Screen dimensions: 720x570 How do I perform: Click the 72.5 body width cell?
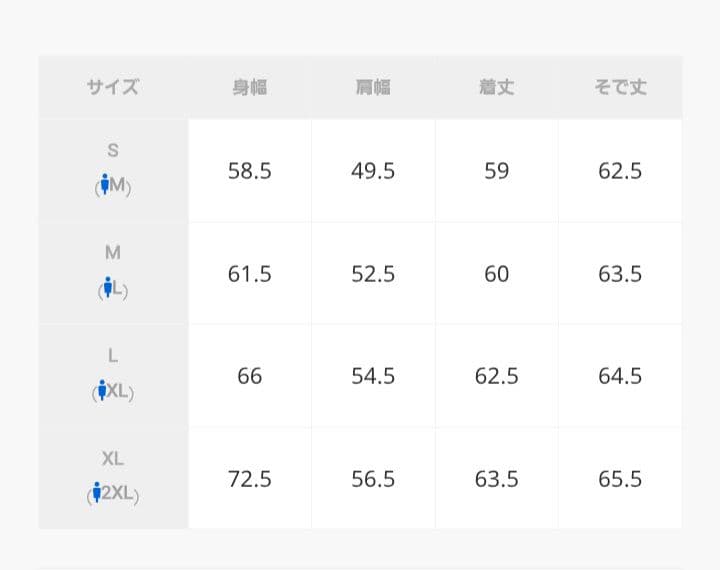point(249,479)
